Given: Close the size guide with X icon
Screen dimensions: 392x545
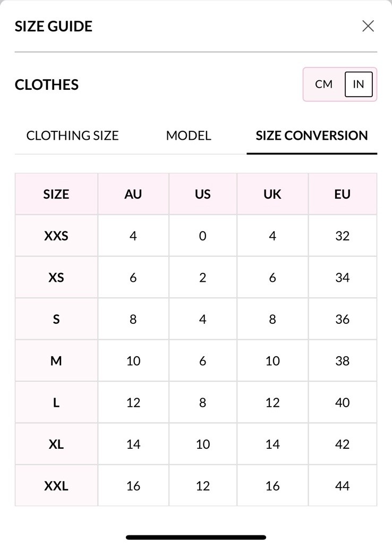Looking at the screenshot, I should coord(368,26).
